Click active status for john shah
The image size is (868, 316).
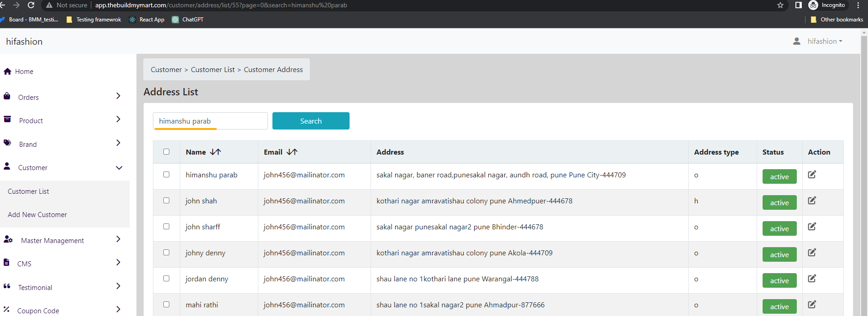tap(779, 202)
